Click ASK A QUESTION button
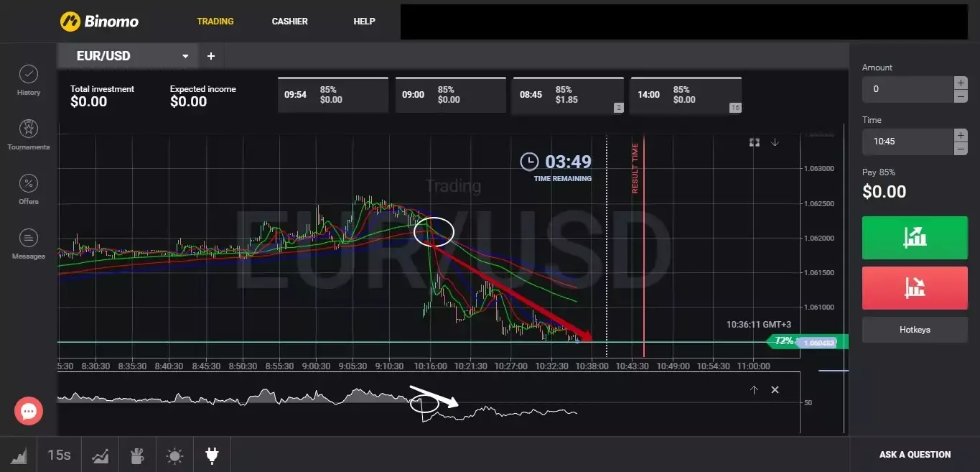Viewport: 980px width, 472px height. point(915,455)
